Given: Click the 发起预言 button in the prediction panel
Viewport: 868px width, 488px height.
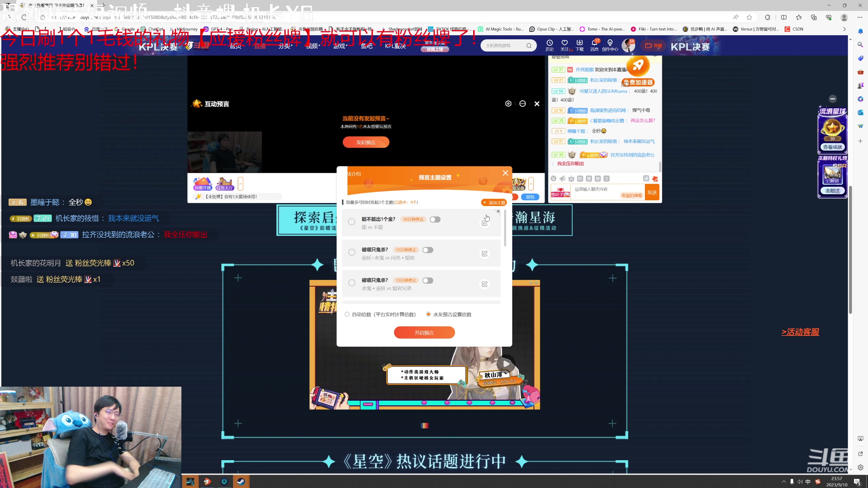Looking at the screenshot, I should pyautogui.click(x=366, y=142).
